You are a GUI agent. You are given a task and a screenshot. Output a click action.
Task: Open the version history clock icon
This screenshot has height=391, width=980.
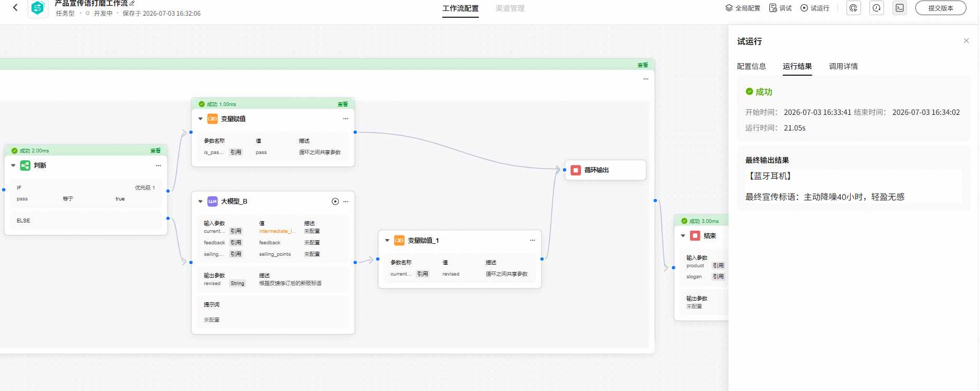[877, 8]
